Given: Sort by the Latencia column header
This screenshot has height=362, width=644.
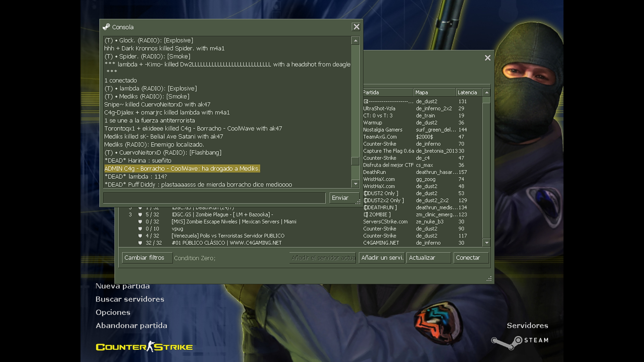Looking at the screenshot, I should pos(469,93).
